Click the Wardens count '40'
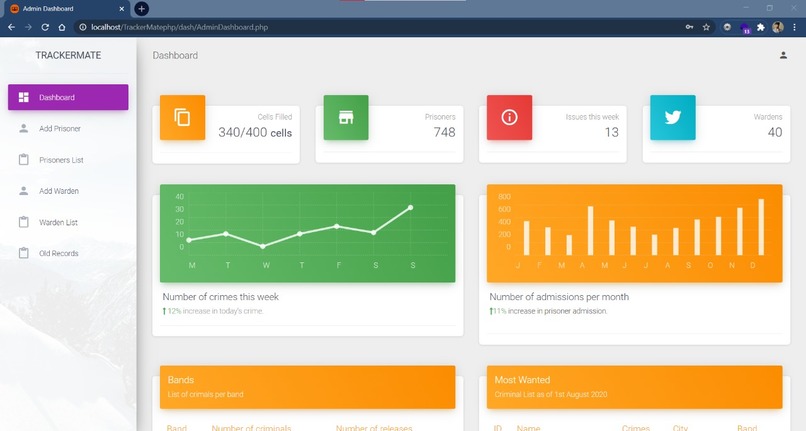The image size is (806, 431). point(775,133)
